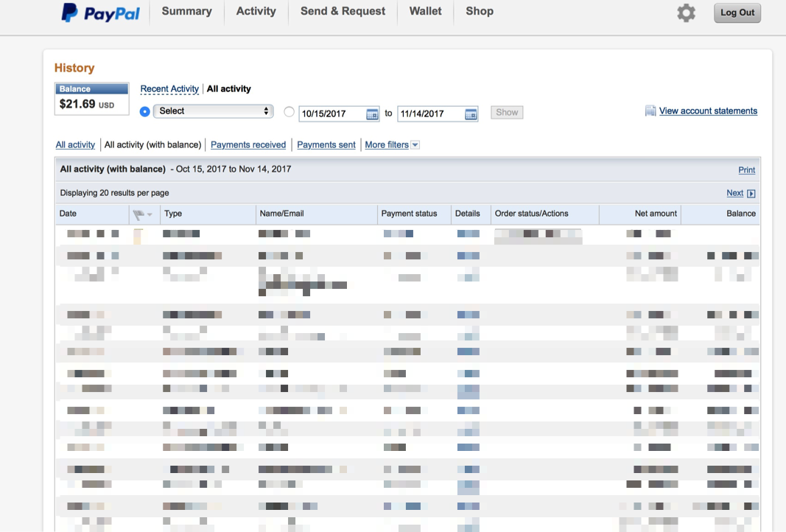Open Send & Request tab
786x532 pixels.
click(343, 12)
